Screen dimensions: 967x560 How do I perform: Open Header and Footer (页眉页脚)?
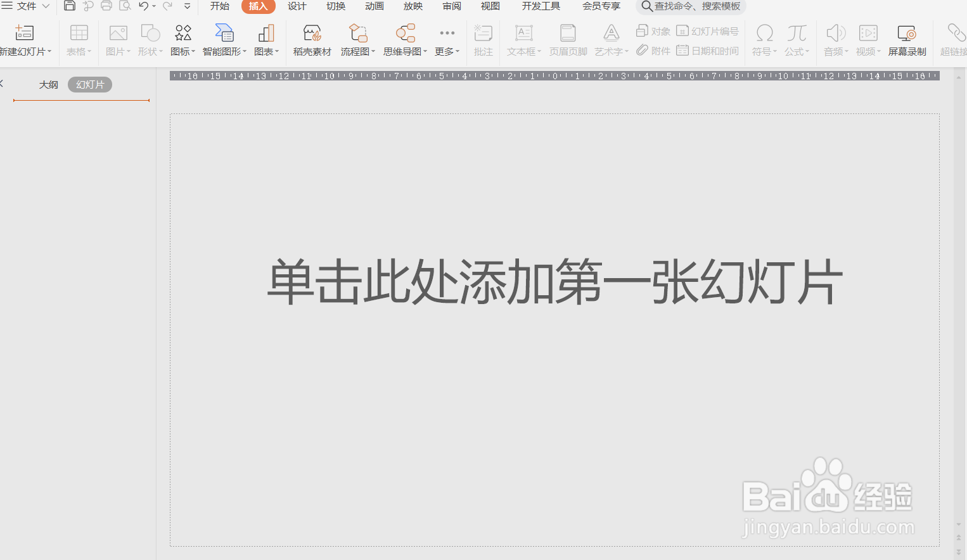coord(568,41)
